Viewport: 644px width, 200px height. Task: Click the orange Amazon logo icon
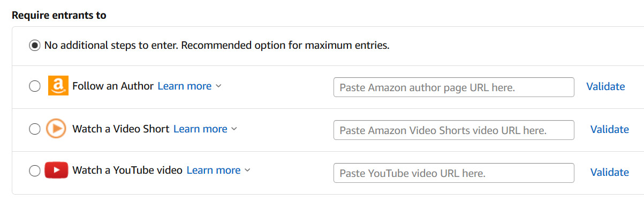[x=58, y=86]
